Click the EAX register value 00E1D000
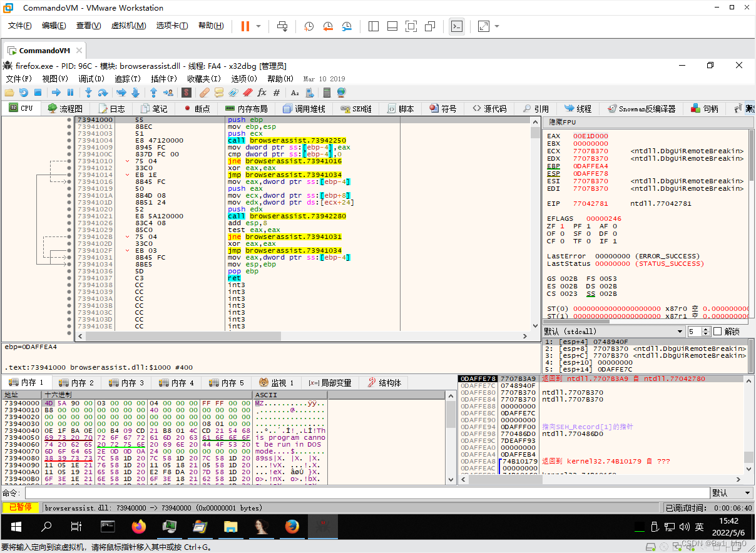 (x=590, y=136)
